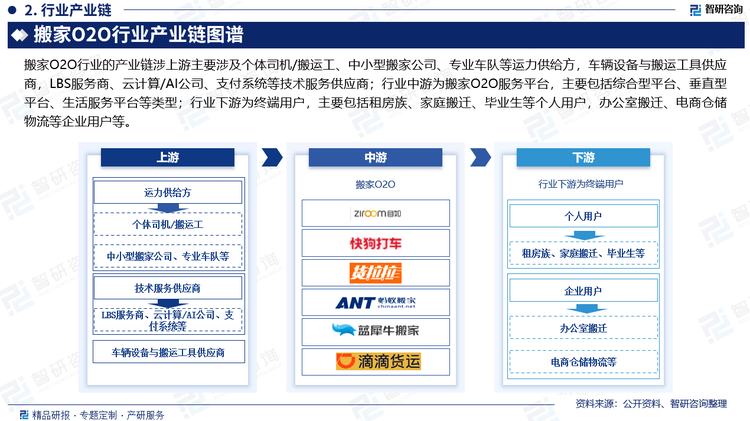Click the 行业下游为终端用户 label
The image size is (750, 421).
click(x=581, y=184)
